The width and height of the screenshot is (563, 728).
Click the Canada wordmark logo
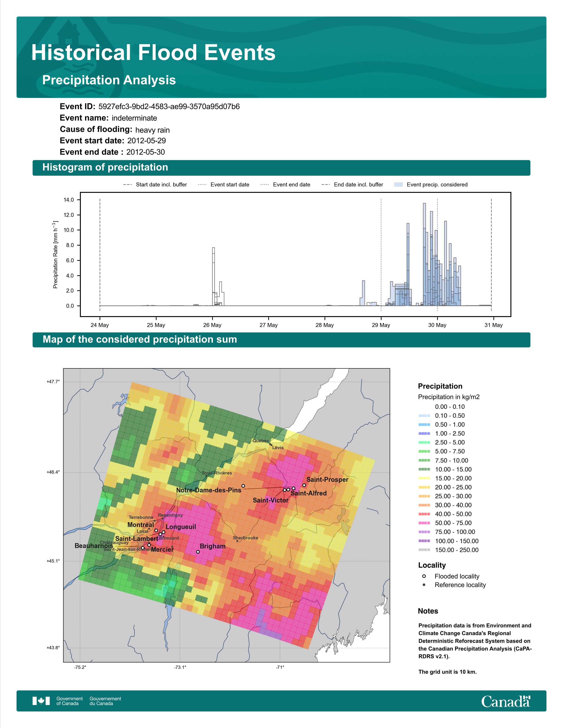[x=506, y=701]
